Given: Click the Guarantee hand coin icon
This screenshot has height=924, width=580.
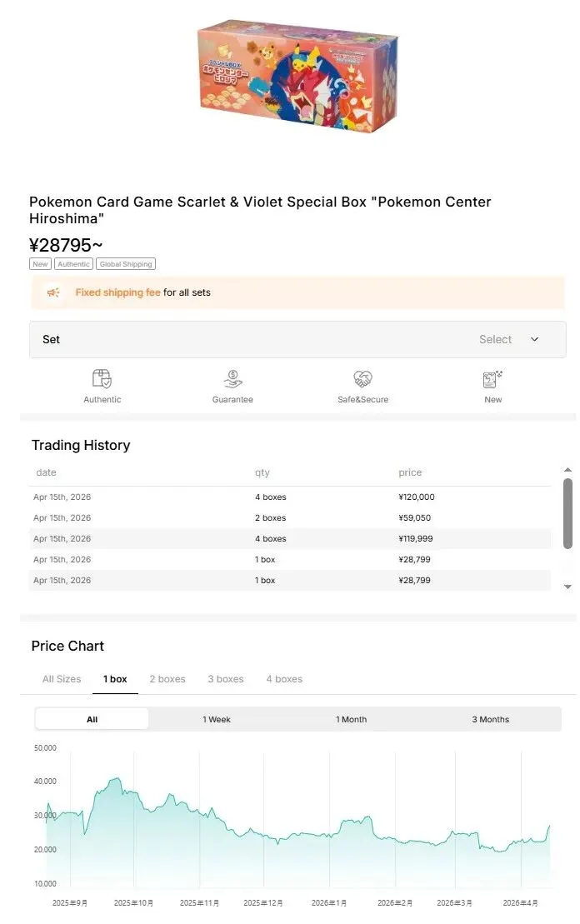Looking at the screenshot, I should click(232, 379).
